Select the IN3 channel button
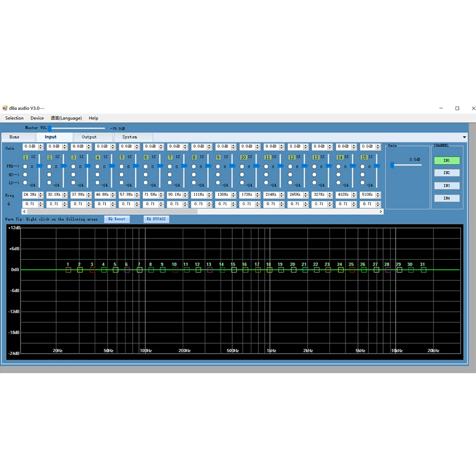The height and width of the screenshot is (476, 476). [x=446, y=186]
